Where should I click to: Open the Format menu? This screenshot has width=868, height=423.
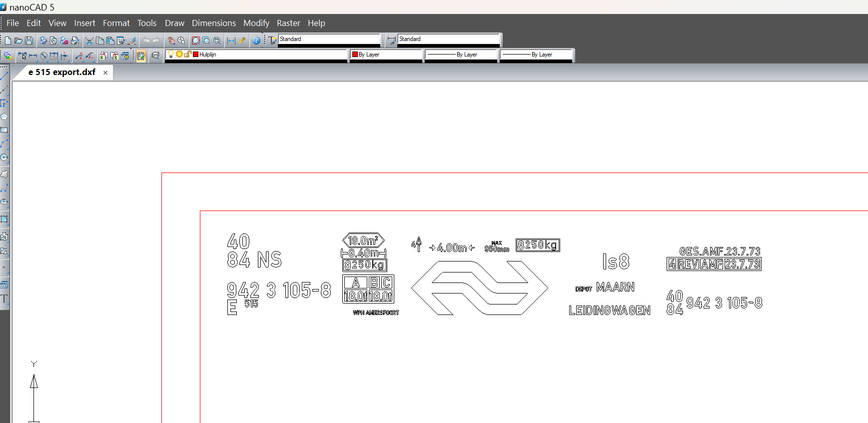116,23
